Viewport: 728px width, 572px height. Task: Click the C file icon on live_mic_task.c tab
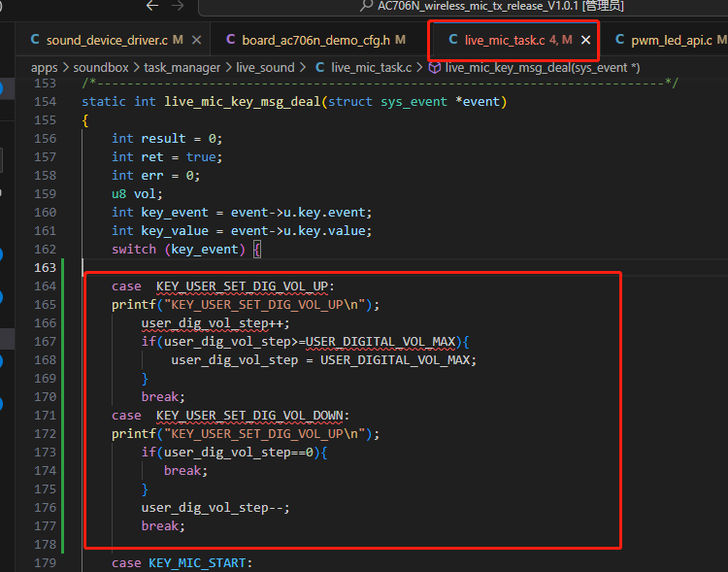pos(453,40)
